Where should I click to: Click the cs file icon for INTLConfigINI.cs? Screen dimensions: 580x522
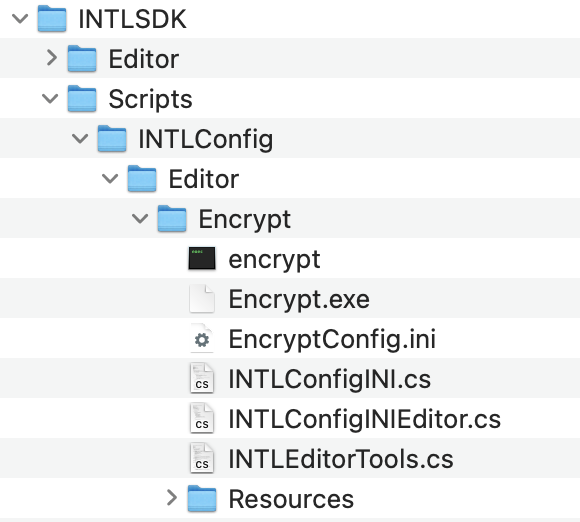click(x=202, y=378)
